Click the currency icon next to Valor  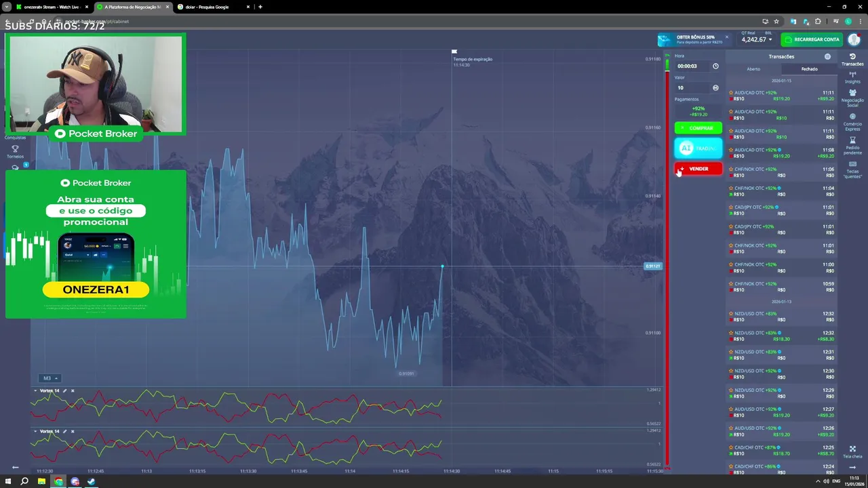coord(715,87)
